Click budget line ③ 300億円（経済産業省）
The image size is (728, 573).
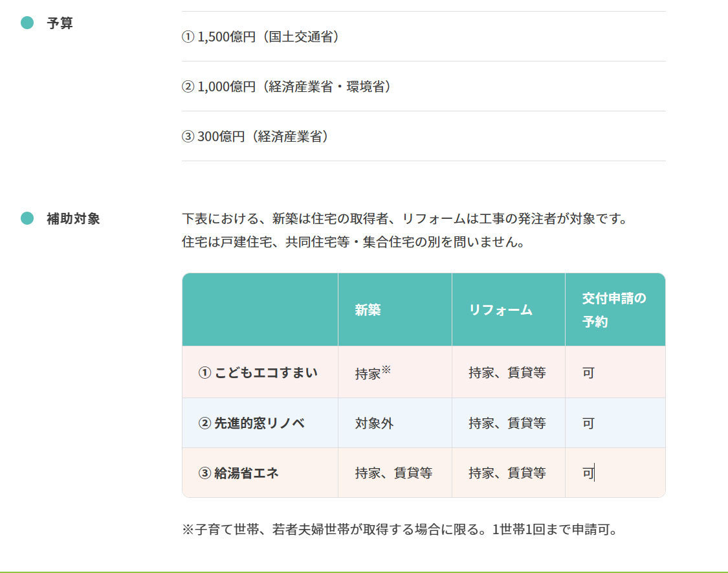coord(256,136)
